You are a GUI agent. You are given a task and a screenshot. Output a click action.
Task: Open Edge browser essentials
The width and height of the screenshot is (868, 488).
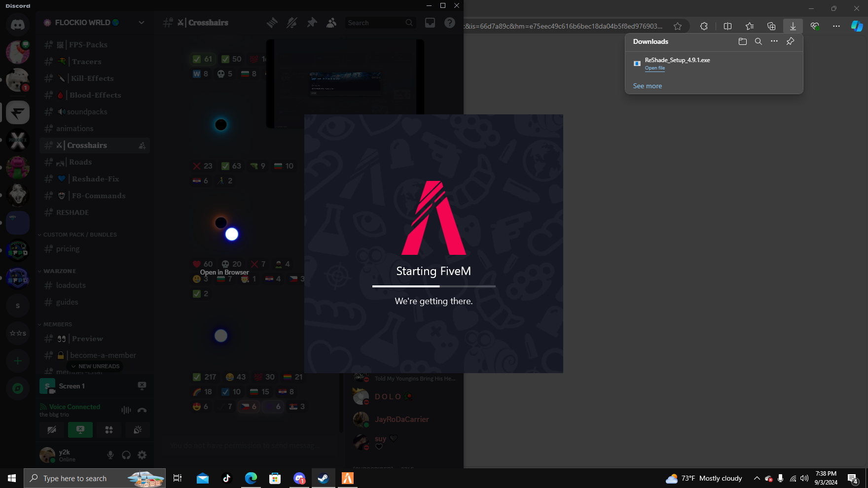pyautogui.click(x=815, y=26)
